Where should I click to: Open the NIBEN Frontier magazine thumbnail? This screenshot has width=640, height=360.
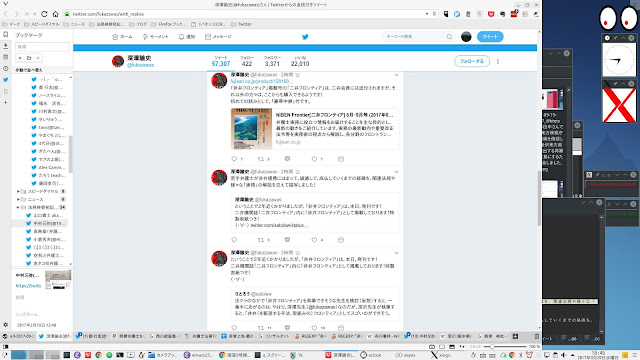tap(251, 129)
